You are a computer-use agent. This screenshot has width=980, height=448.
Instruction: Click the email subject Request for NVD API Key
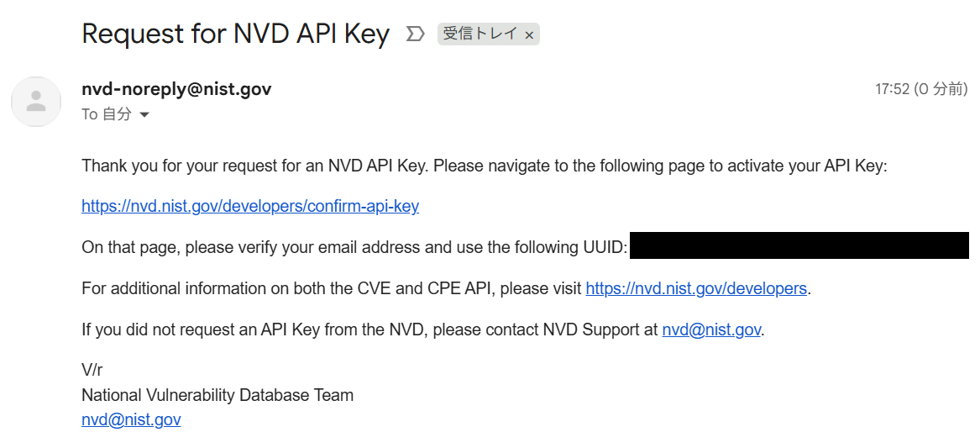[x=236, y=34]
